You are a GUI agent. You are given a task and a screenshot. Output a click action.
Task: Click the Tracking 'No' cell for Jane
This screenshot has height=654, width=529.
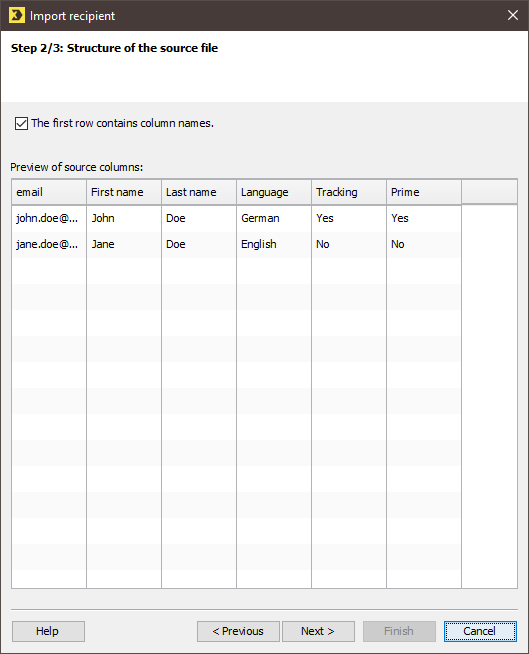coord(349,244)
